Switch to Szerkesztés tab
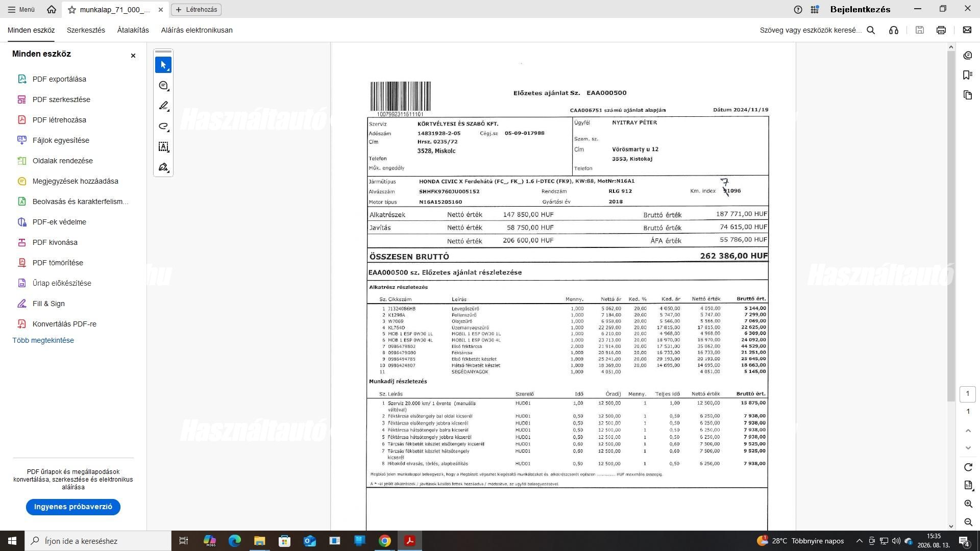 [x=86, y=30]
